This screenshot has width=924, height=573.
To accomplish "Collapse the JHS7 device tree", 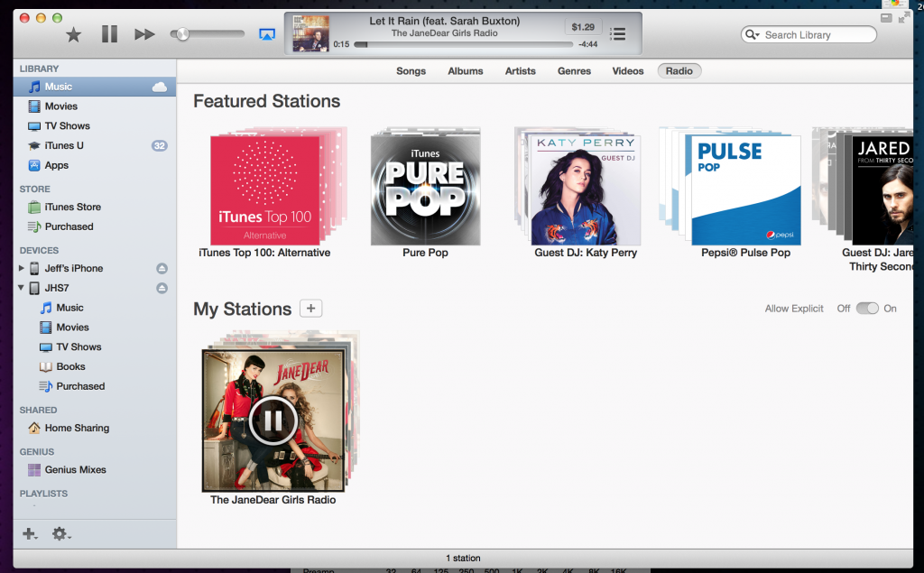I will (x=22, y=288).
